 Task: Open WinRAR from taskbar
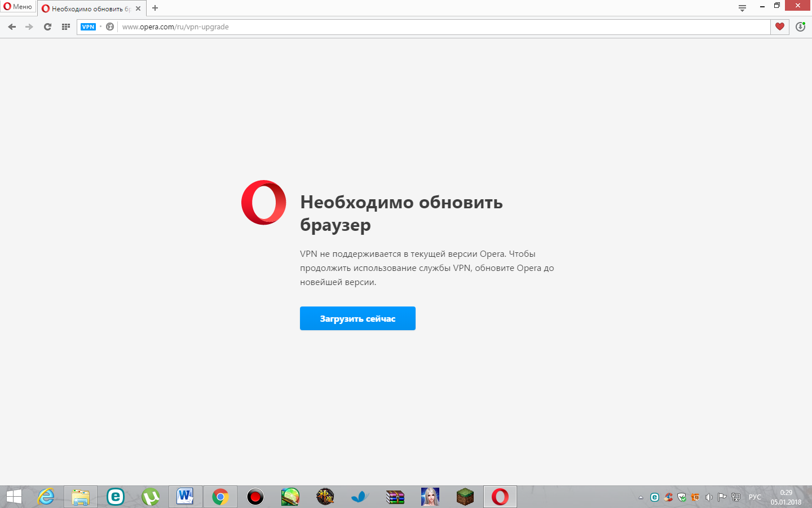tap(395, 497)
